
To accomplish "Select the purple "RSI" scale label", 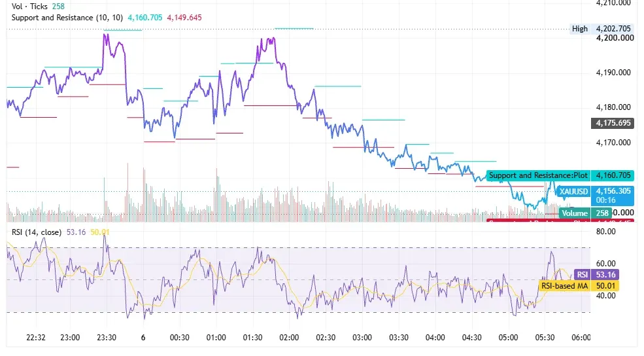I will coord(582,275).
